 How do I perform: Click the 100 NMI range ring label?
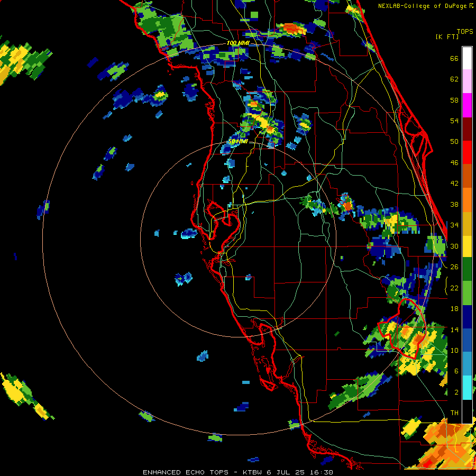click(238, 43)
